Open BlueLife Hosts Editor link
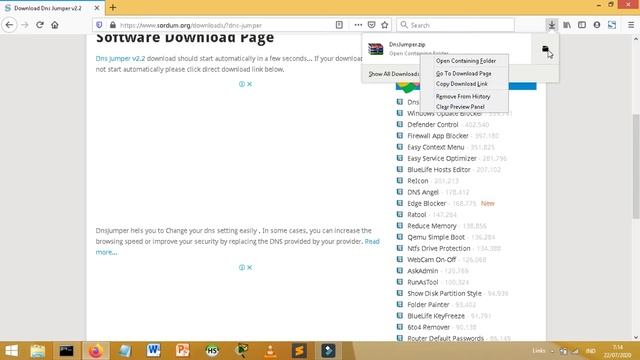640x360 pixels. point(439,169)
